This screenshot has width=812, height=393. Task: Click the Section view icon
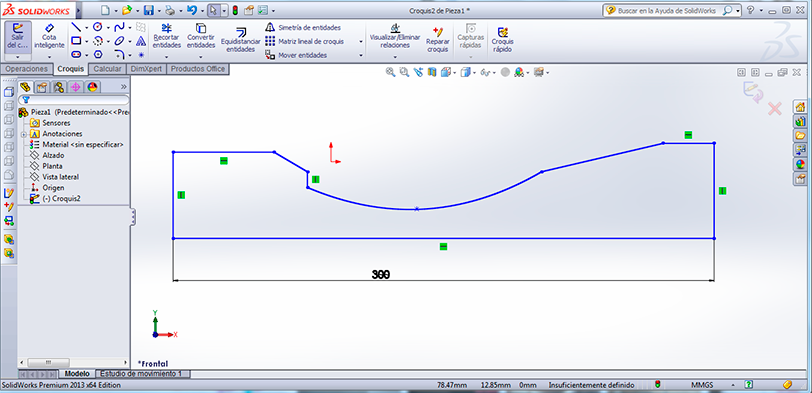coord(432,72)
